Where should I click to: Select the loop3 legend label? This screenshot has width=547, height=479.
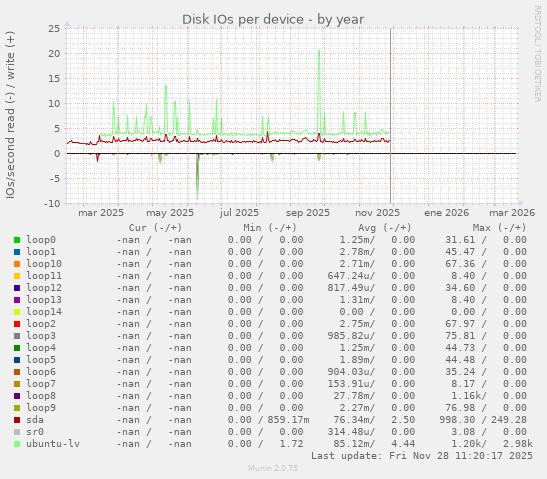click(41, 336)
